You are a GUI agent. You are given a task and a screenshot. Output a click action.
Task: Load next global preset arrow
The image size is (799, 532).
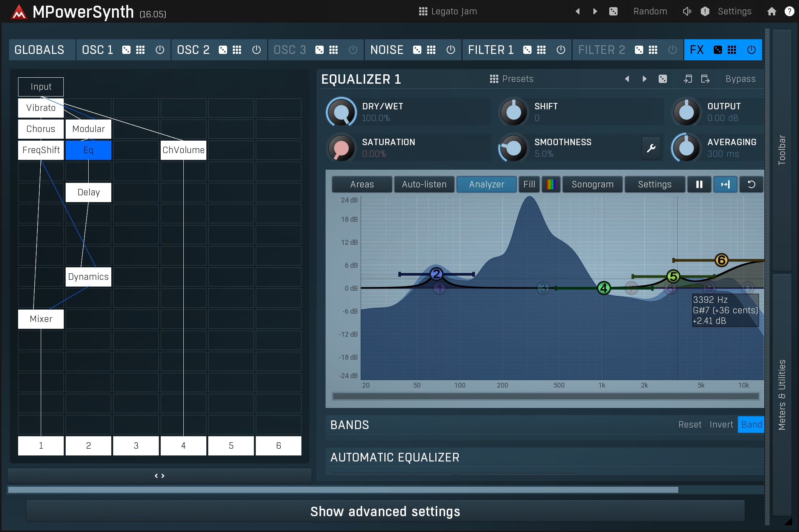click(x=595, y=11)
